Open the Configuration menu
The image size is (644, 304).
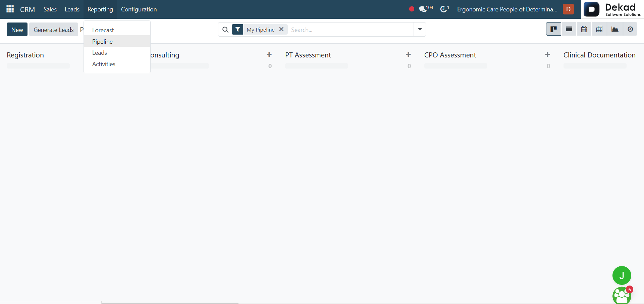click(x=139, y=9)
